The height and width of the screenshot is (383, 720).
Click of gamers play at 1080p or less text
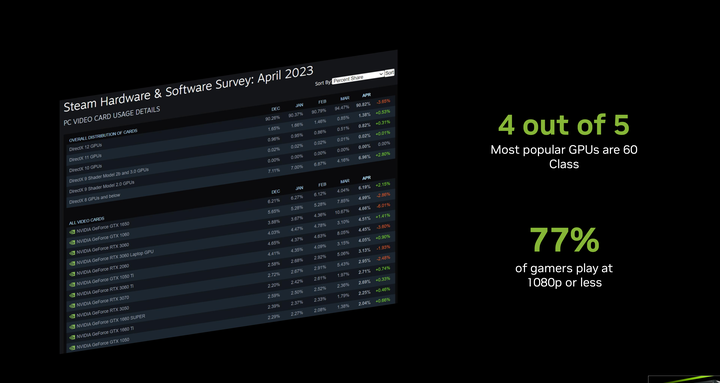point(564,275)
